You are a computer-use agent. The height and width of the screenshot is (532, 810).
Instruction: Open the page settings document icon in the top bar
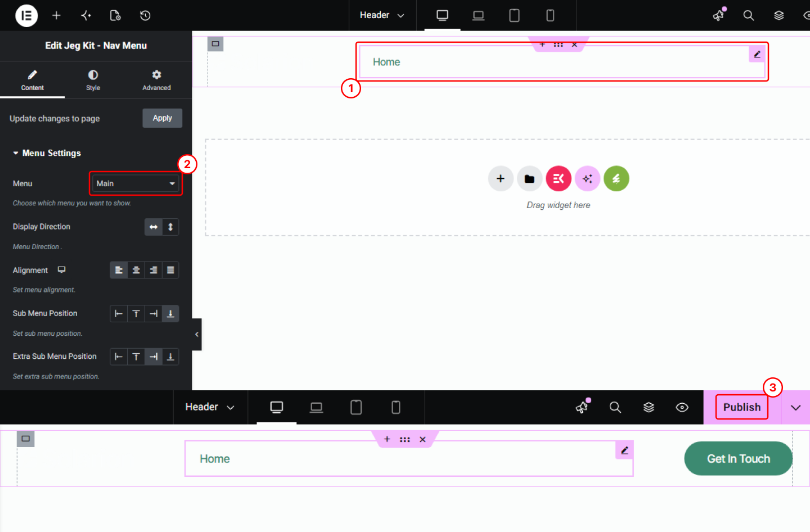tap(115, 16)
